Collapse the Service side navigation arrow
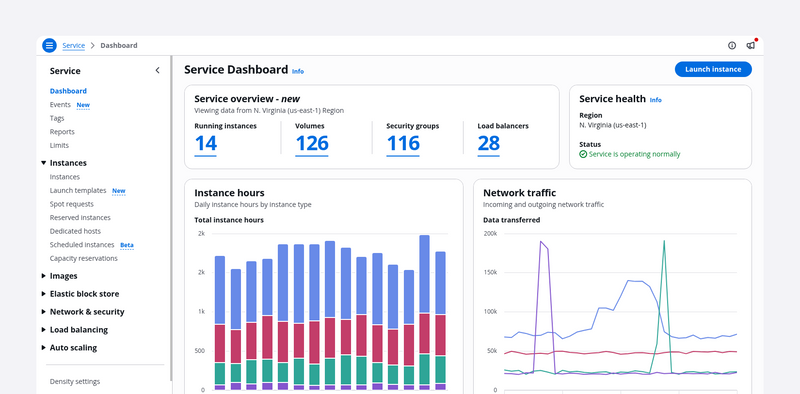This screenshot has height=394, width=800. (x=157, y=70)
